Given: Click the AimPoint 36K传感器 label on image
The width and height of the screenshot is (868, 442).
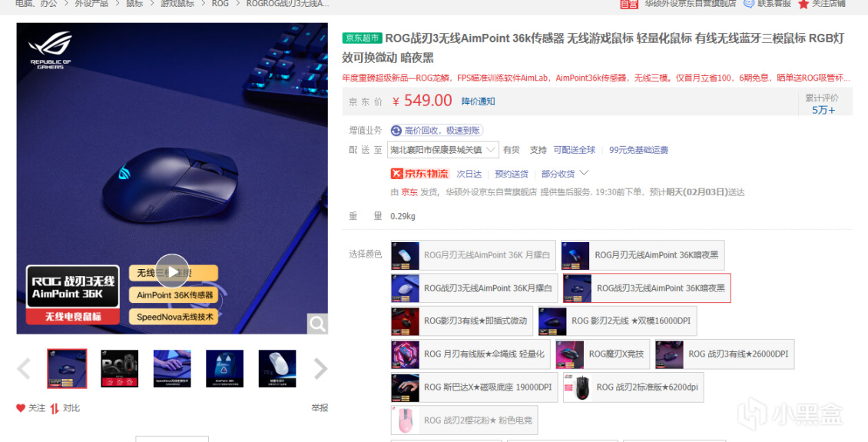Looking at the screenshot, I should [x=174, y=295].
